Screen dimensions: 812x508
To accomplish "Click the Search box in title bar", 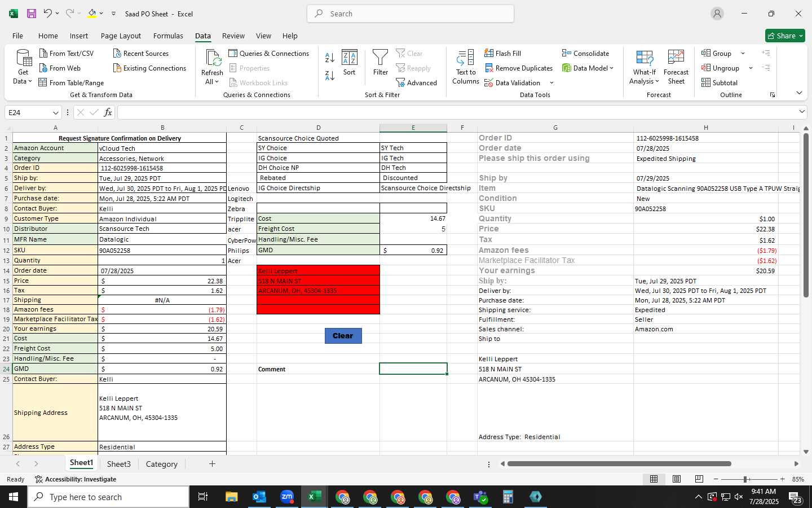I will pyautogui.click(x=411, y=14).
